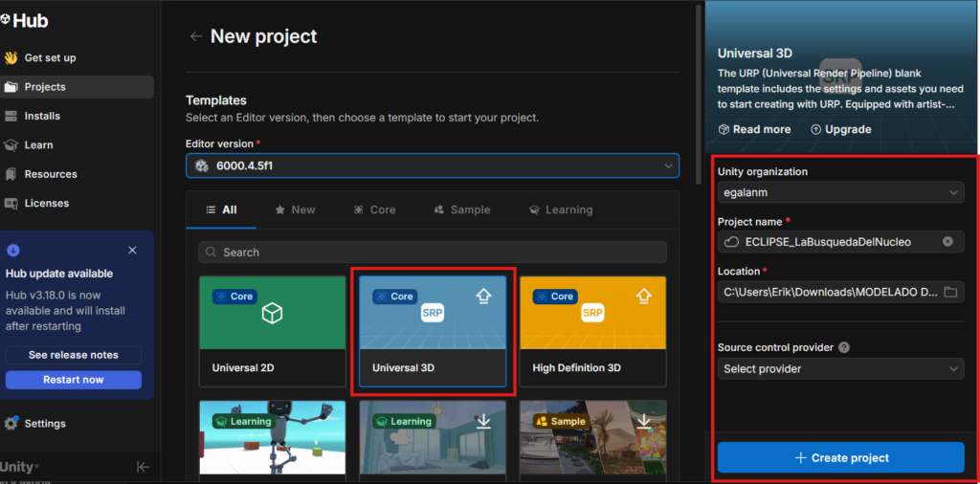The height and width of the screenshot is (484, 980).
Task: Go back using the New project arrow
Action: pos(195,36)
